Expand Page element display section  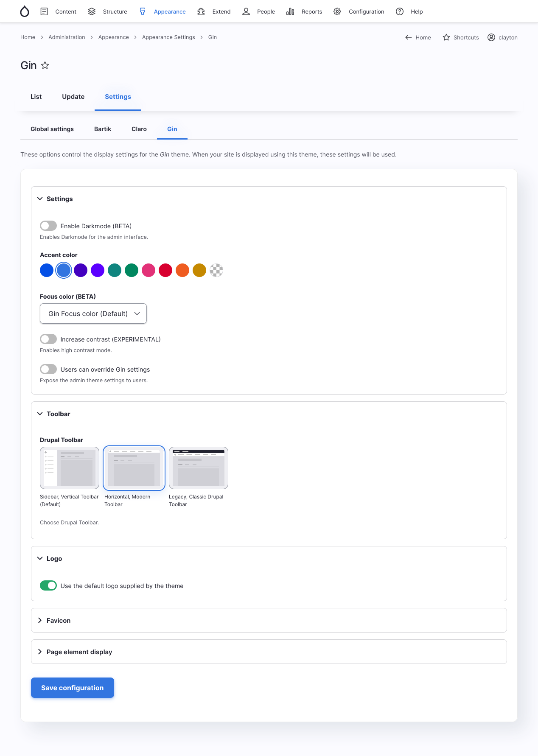(x=79, y=652)
